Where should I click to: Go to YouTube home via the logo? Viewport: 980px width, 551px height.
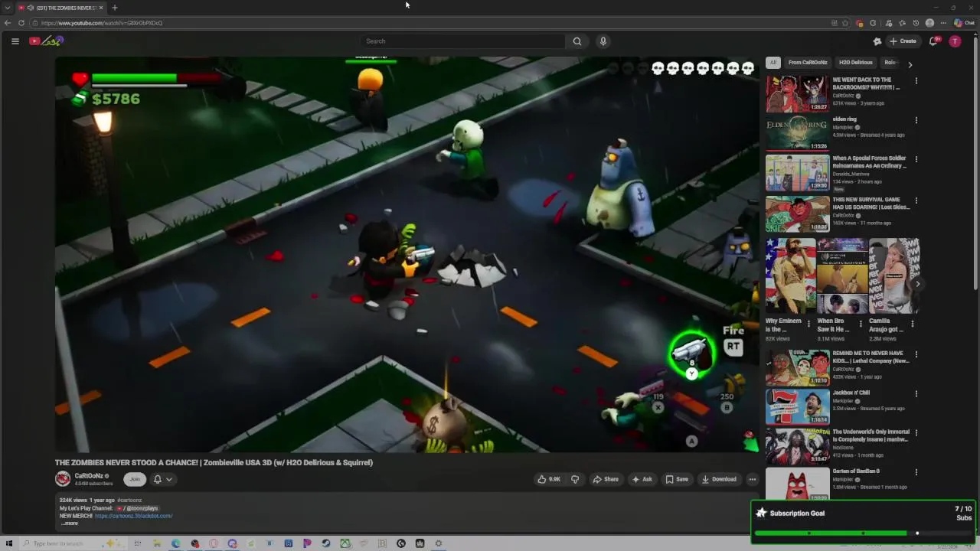pyautogui.click(x=46, y=41)
